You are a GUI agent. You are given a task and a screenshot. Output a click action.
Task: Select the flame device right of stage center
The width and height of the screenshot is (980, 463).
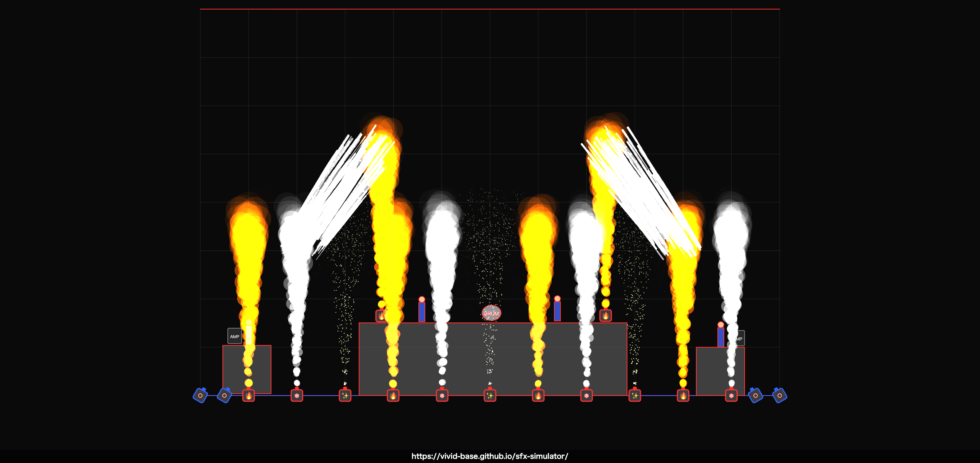(538, 396)
